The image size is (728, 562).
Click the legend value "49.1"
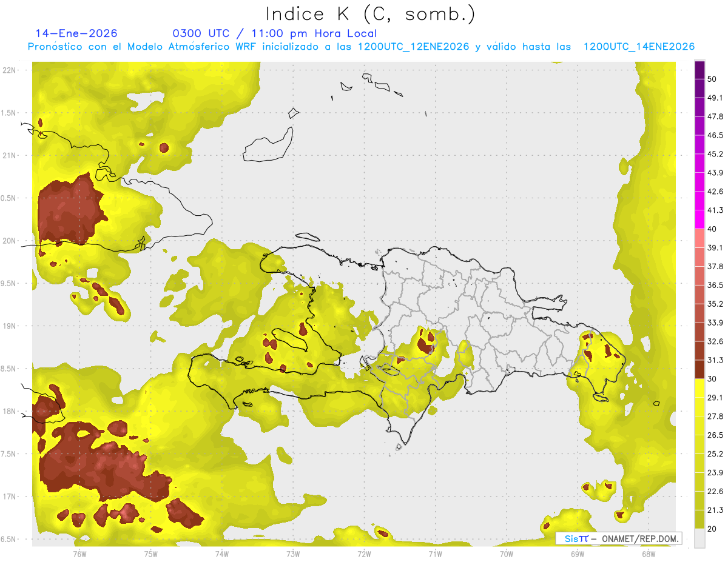click(715, 98)
